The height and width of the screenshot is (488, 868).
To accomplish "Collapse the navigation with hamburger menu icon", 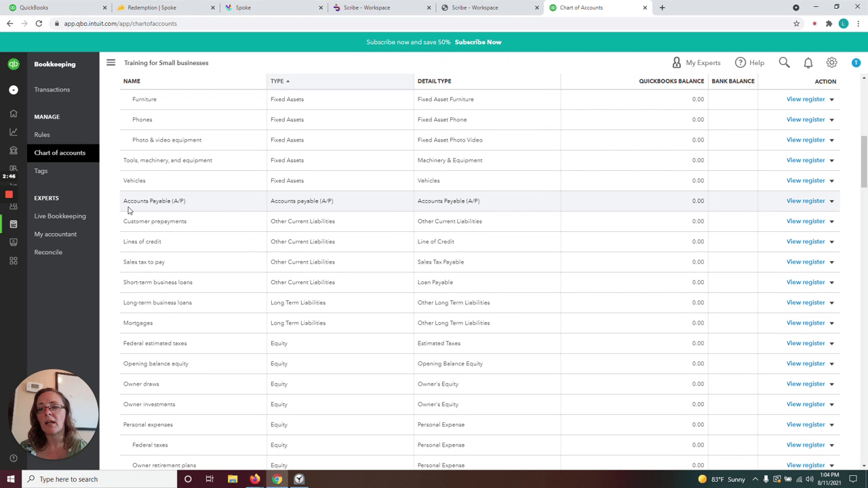I will click(x=111, y=62).
